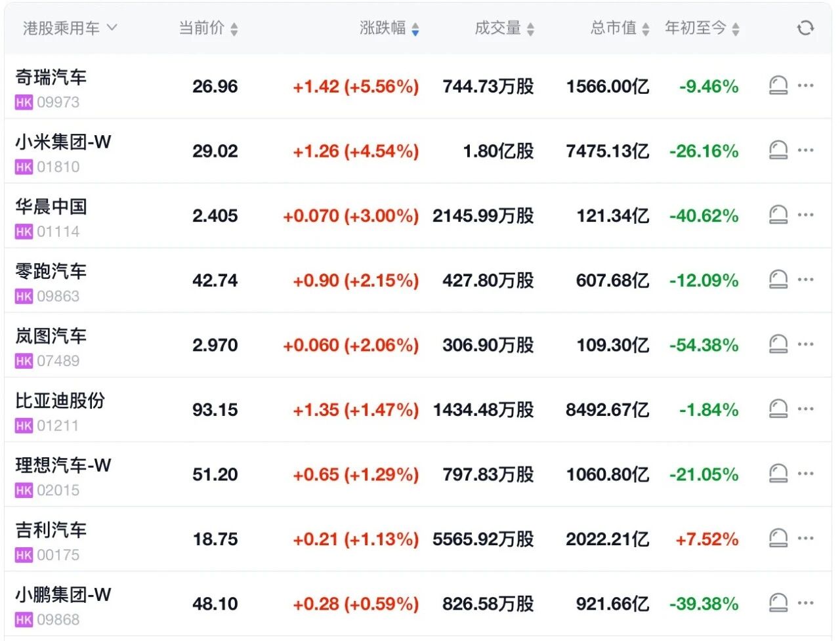Open more options for 华晨中国

pos(806,215)
